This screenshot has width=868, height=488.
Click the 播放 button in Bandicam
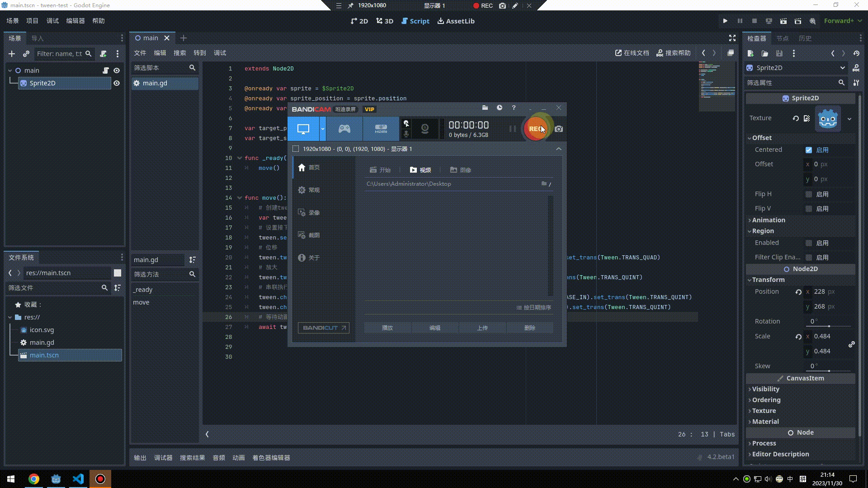(x=387, y=328)
